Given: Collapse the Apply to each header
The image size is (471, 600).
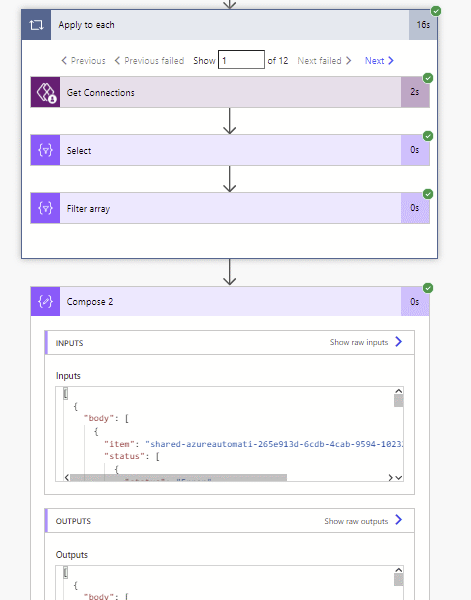Looking at the screenshot, I should pos(230,25).
